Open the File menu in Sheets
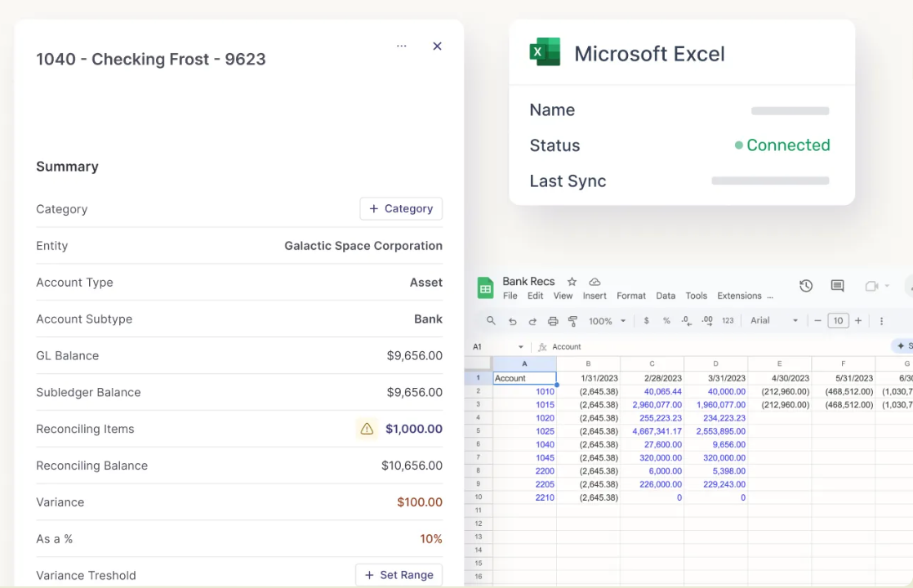Screen dimensions: 913x588 pyautogui.click(x=510, y=296)
